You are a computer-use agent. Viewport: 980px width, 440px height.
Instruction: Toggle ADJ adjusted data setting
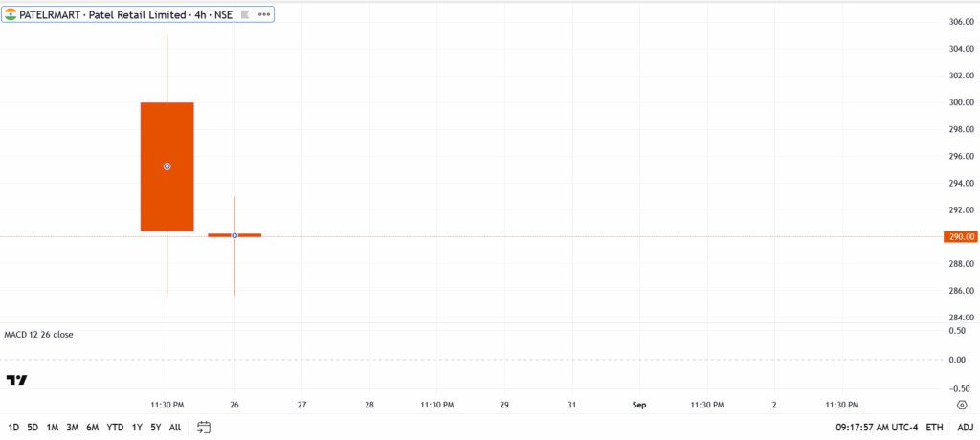tap(963, 428)
